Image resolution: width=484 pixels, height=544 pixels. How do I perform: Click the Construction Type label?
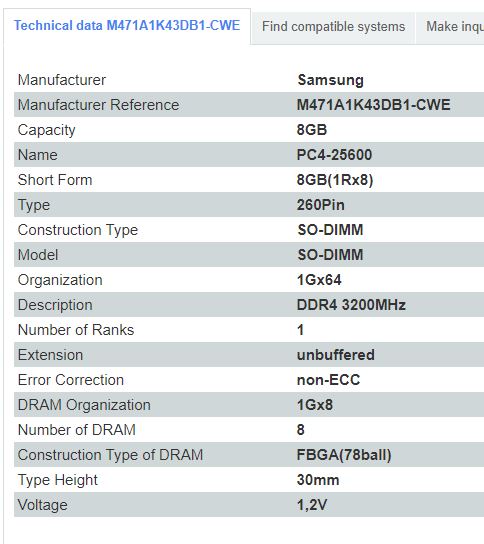(78, 230)
